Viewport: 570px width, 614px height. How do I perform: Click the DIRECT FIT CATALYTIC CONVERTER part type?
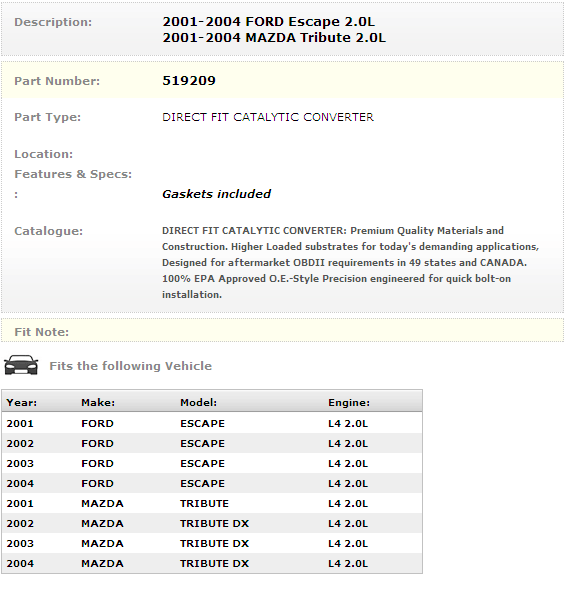(x=268, y=117)
